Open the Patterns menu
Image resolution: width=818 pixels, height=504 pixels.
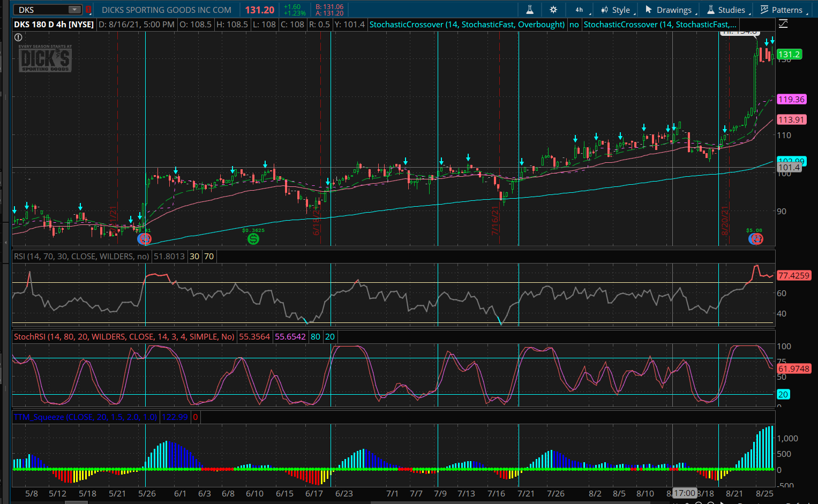782,10
